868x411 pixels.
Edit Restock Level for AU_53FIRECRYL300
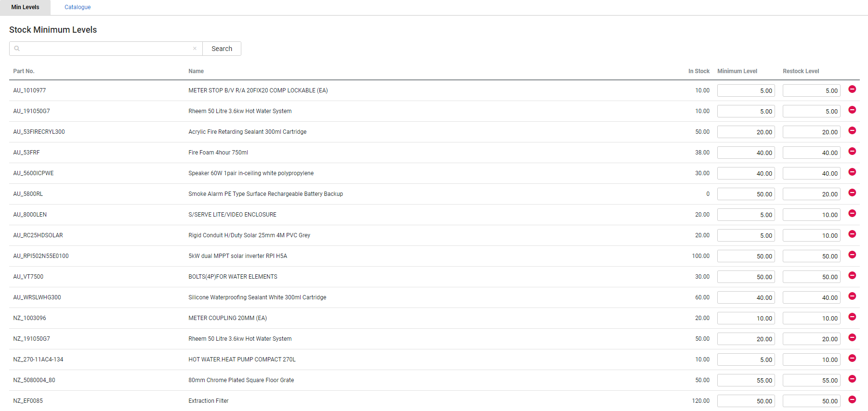point(811,132)
